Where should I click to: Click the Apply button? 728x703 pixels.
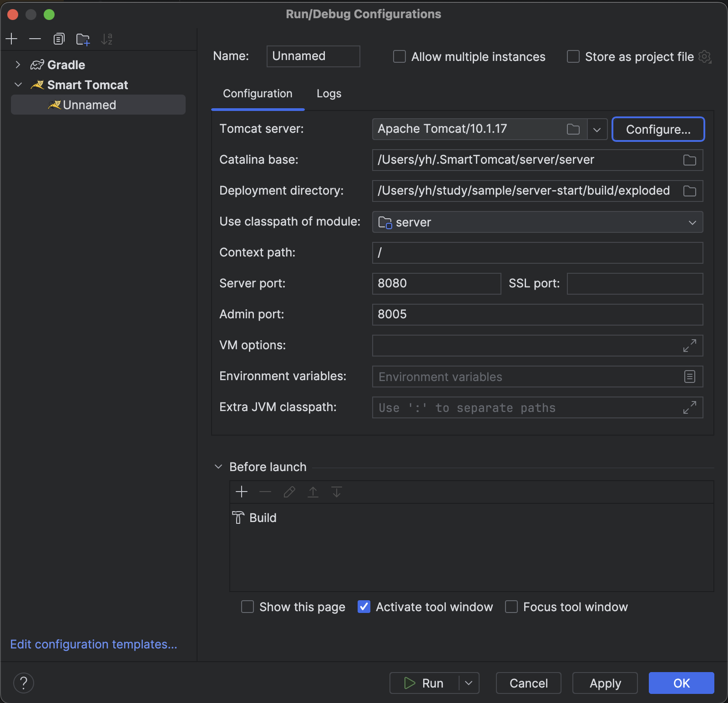click(605, 683)
